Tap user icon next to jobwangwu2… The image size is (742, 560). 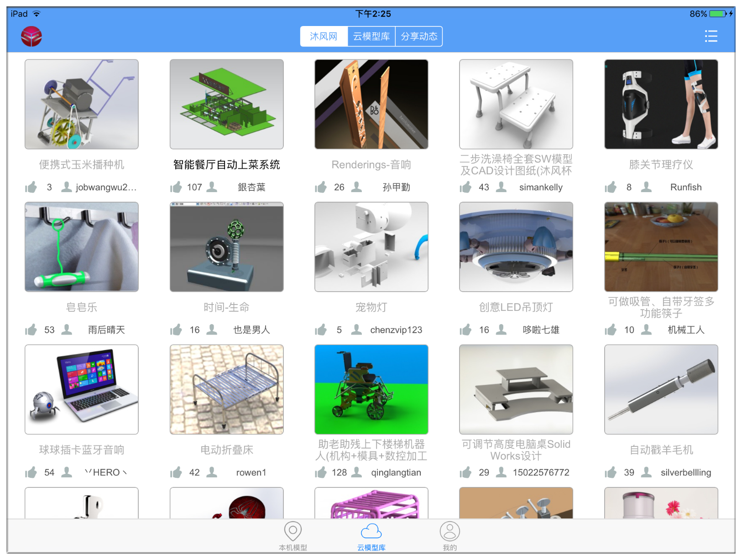(67, 187)
